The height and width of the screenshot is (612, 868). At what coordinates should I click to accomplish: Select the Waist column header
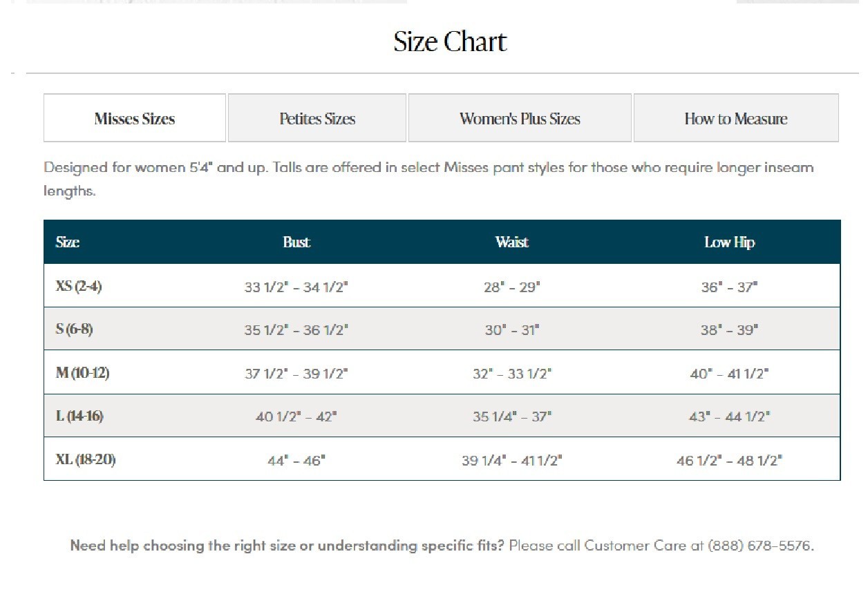pos(512,242)
